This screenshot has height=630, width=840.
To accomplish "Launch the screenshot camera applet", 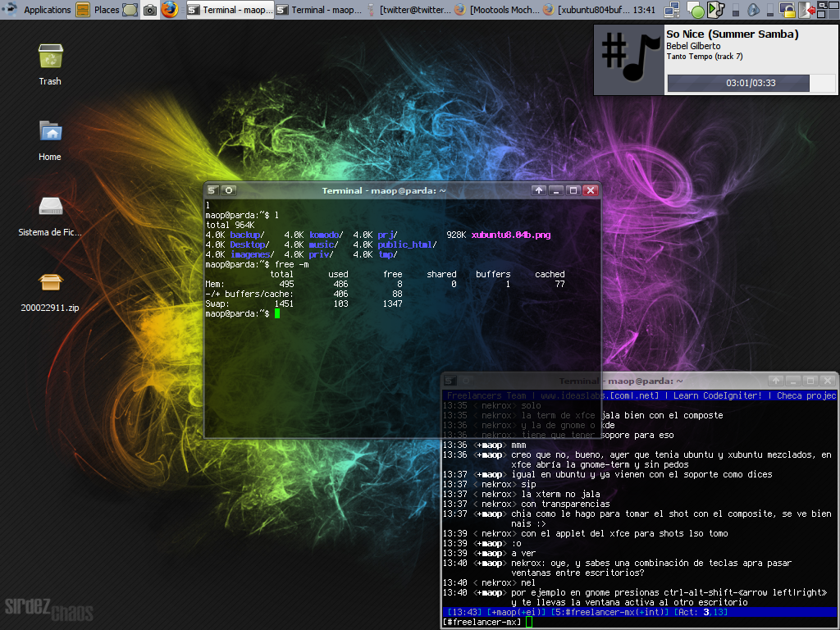I will coord(150,10).
